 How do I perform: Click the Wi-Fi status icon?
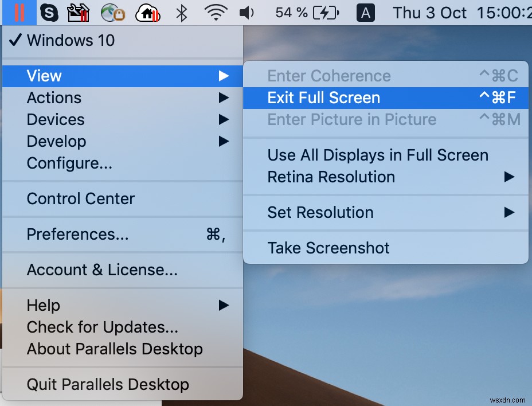[x=216, y=12]
